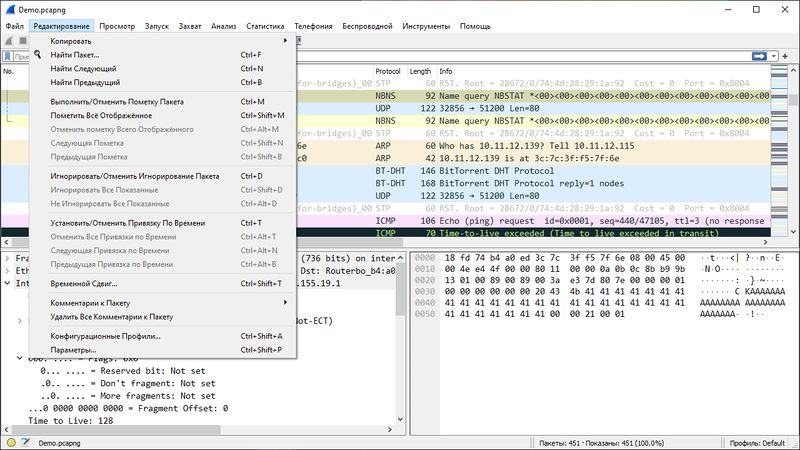Open the Телефония menu

click(313, 26)
